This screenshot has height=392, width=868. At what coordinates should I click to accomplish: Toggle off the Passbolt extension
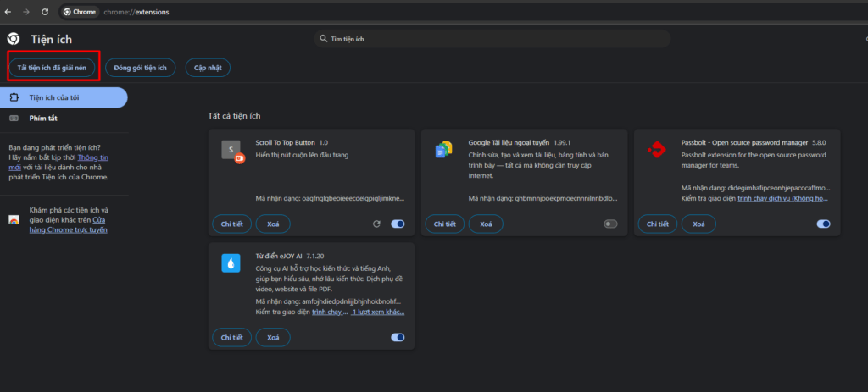(823, 224)
